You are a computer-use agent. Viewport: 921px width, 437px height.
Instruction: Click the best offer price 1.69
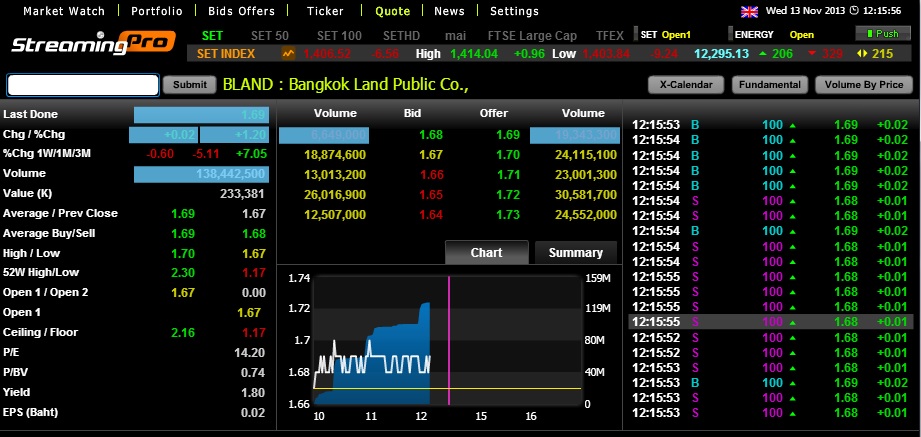pos(508,135)
